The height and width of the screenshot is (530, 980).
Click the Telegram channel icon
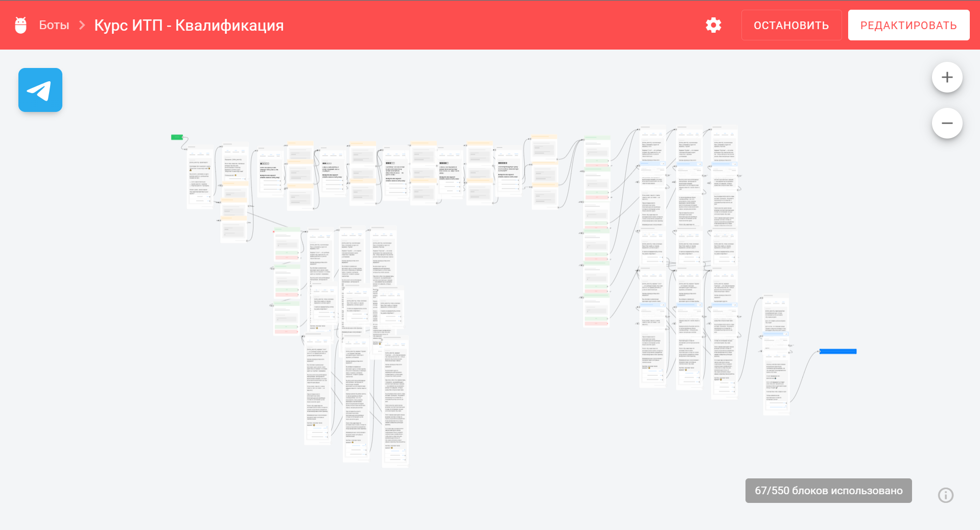[x=40, y=90]
